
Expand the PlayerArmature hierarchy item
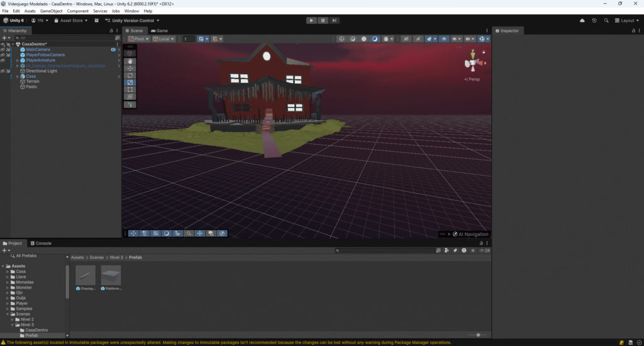18,60
